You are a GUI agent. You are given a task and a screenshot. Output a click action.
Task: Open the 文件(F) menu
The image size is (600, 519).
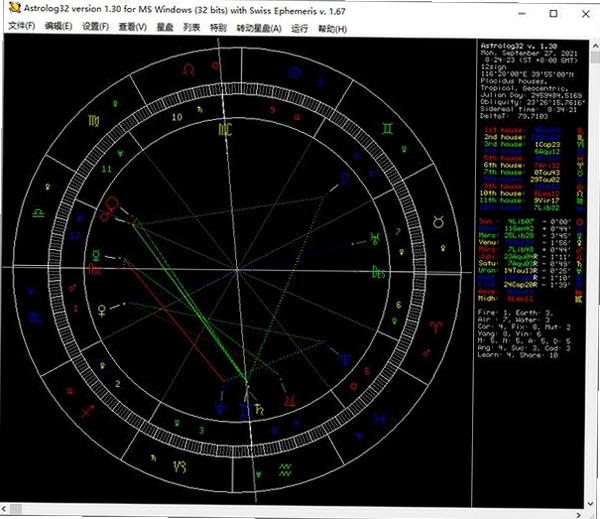click(22, 26)
